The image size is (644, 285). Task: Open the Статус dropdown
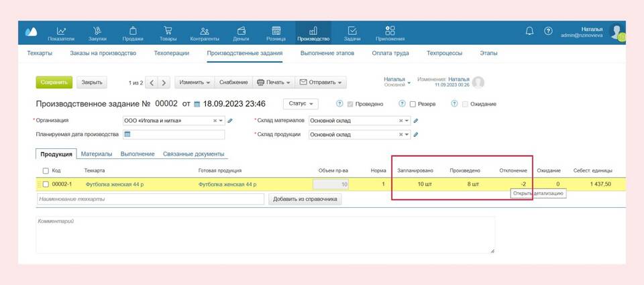click(301, 104)
